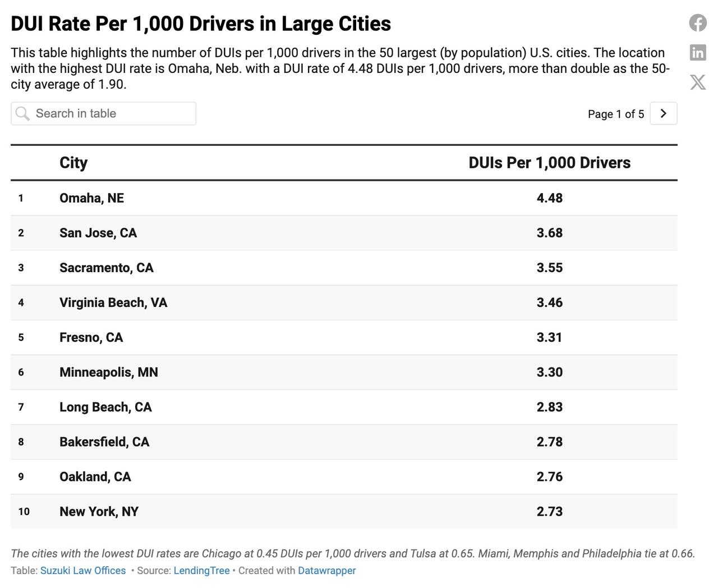Go to next table page arrow
This screenshot has height=588, width=718.
663,114
